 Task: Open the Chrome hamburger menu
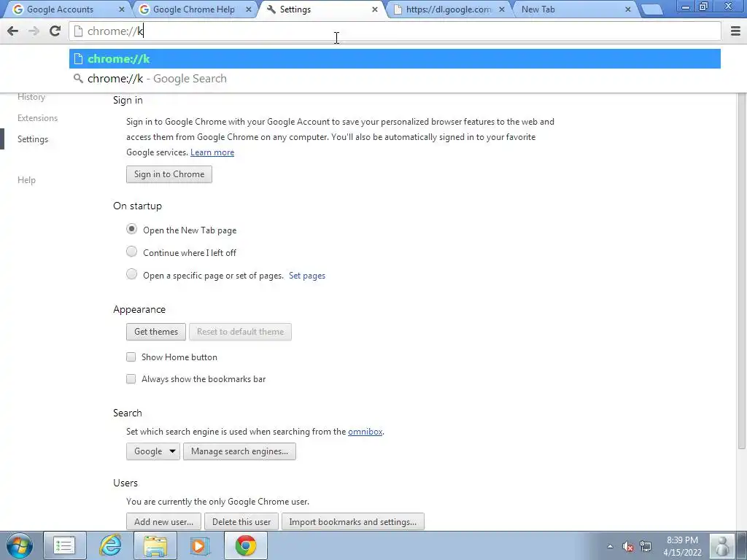[x=735, y=31]
